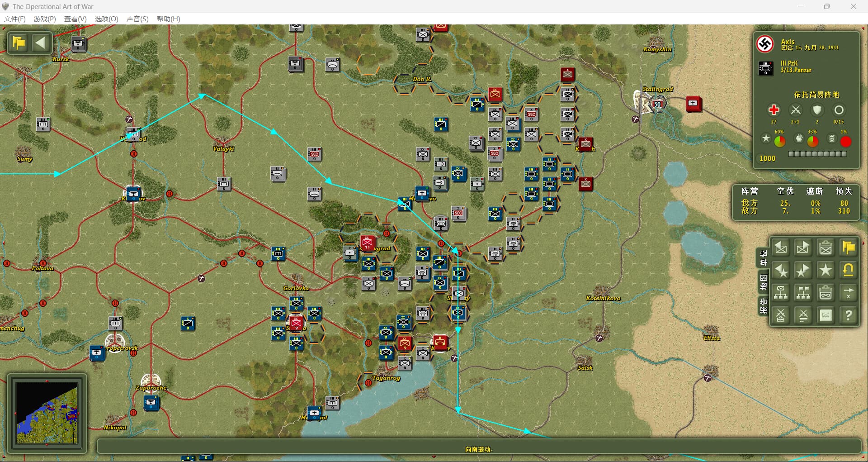Click the Taganrog city label

(x=386, y=378)
